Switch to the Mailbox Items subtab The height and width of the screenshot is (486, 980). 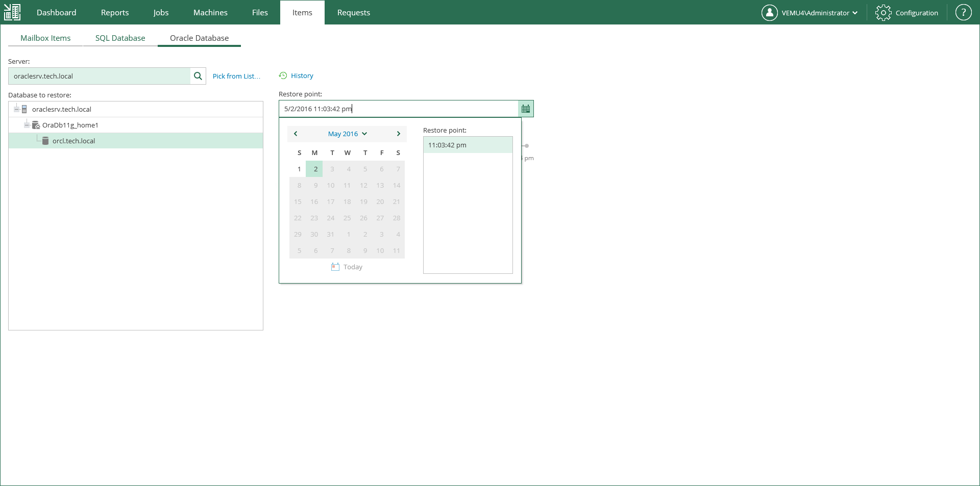coord(45,38)
